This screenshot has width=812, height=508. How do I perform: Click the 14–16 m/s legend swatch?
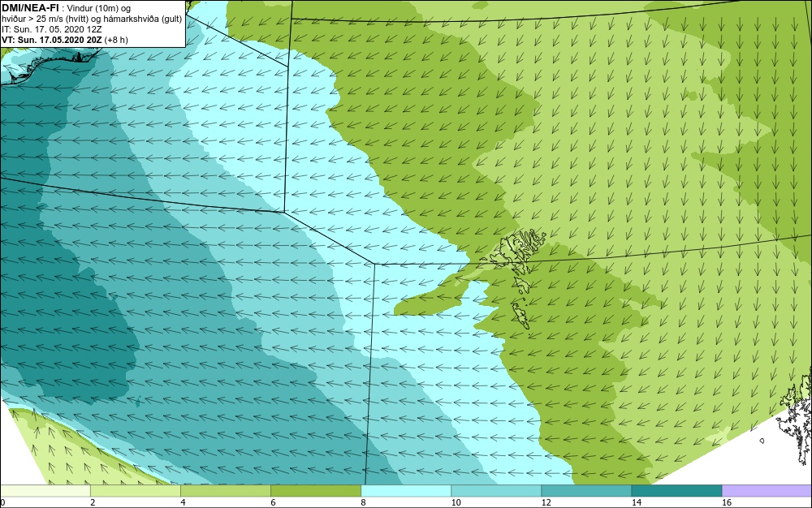tap(676, 490)
